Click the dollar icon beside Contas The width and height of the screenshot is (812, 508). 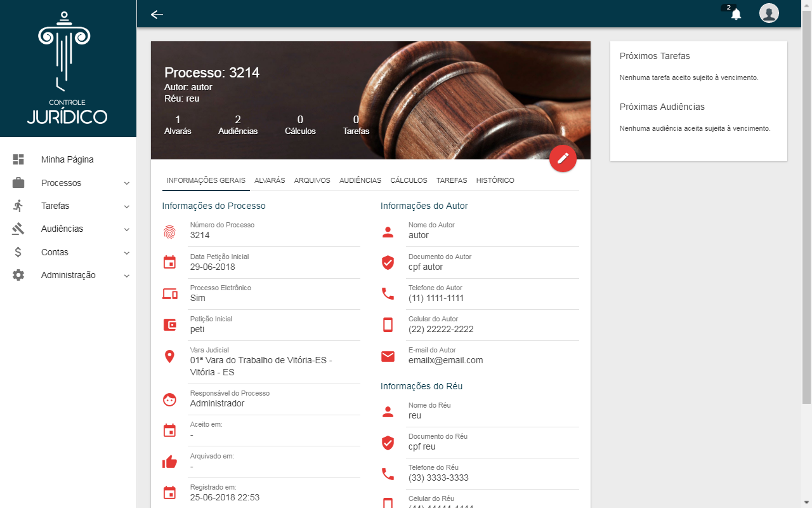[18, 252]
